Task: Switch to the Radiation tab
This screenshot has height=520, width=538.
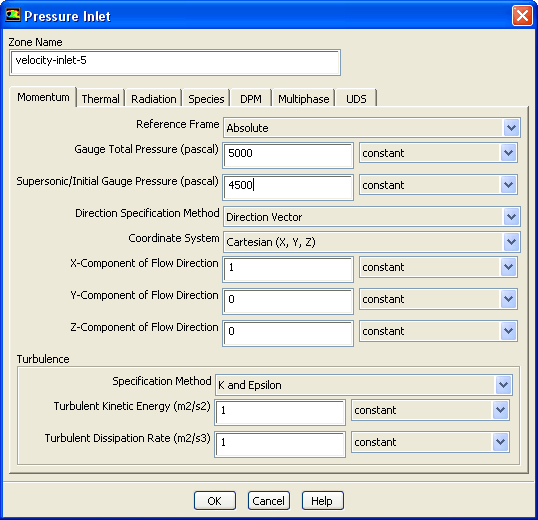Action: (153, 99)
